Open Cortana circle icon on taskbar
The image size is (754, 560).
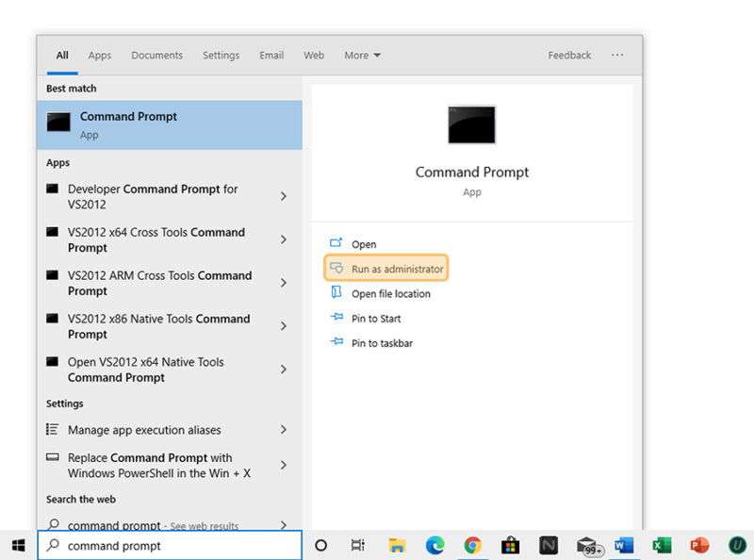[320, 545]
